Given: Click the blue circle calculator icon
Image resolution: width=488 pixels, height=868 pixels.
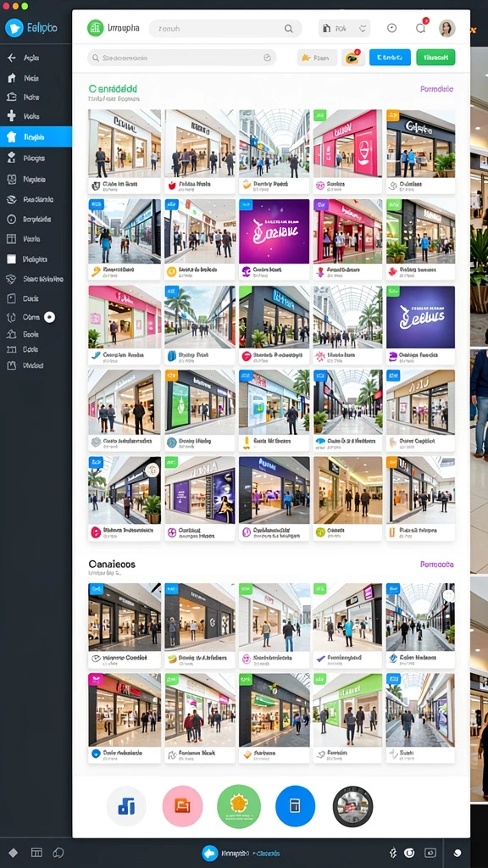Looking at the screenshot, I should (x=295, y=806).
